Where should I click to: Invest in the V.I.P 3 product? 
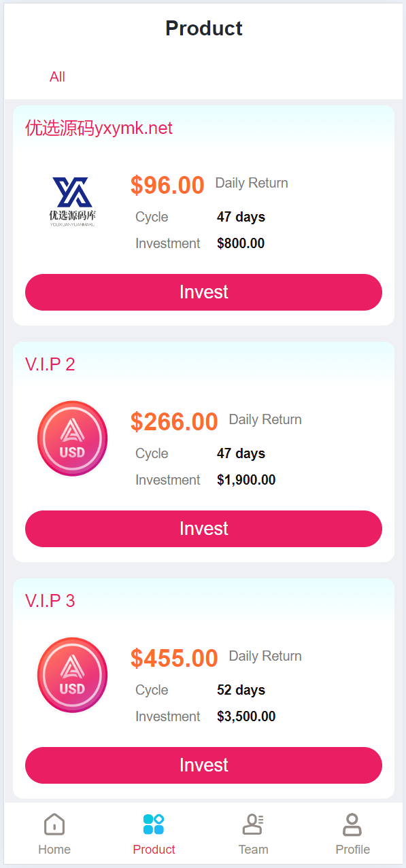(203, 765)
